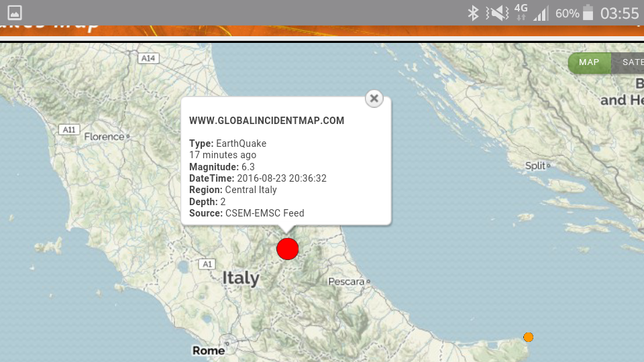Click the A11 highway shield near Florence
This screenshot has width=644, height=362.
point(68,129)
